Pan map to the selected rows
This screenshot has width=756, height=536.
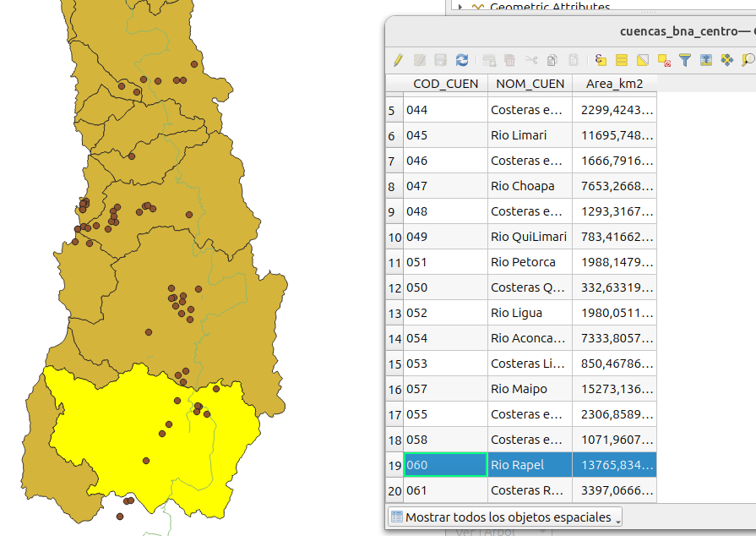point(726,60)
